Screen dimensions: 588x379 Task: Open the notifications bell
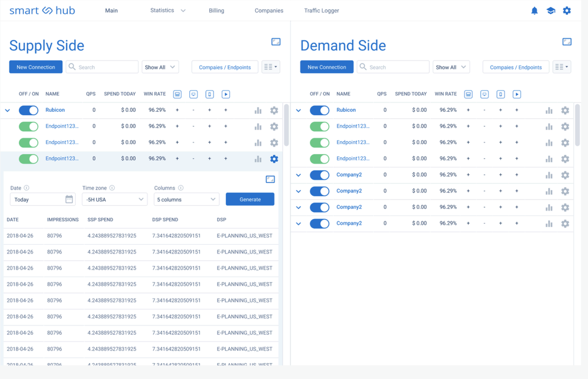click(x=534, y=11)
